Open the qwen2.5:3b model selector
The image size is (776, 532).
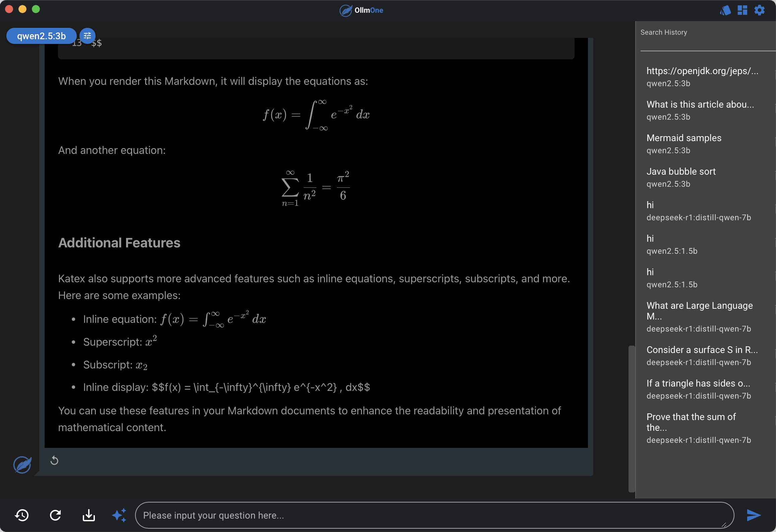(41, 36)
